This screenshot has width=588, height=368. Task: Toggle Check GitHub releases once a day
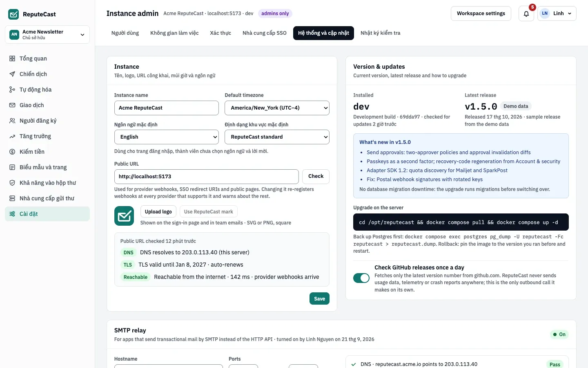click(361, 278)
